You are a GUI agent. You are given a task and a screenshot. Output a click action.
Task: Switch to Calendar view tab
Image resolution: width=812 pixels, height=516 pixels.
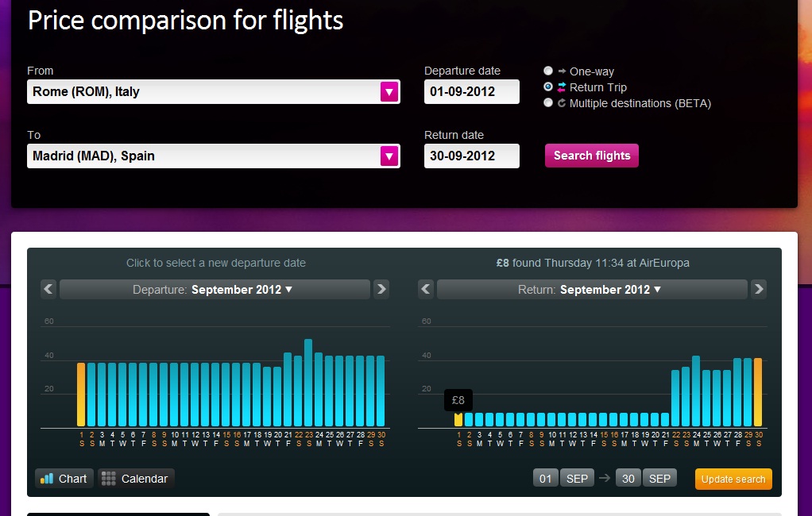(136, 479)
